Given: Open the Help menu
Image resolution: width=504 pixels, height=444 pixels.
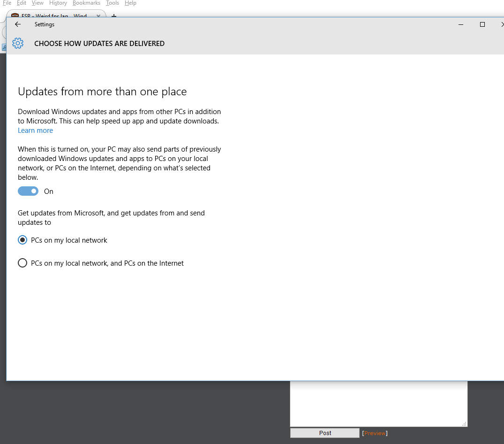Looking at the screenshot, I should (x=130, y=3).
